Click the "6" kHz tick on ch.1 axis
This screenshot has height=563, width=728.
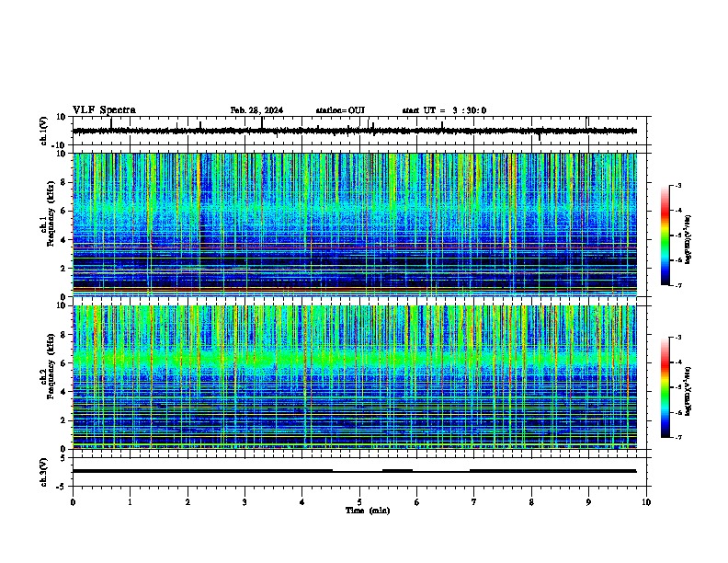[64, 212]
